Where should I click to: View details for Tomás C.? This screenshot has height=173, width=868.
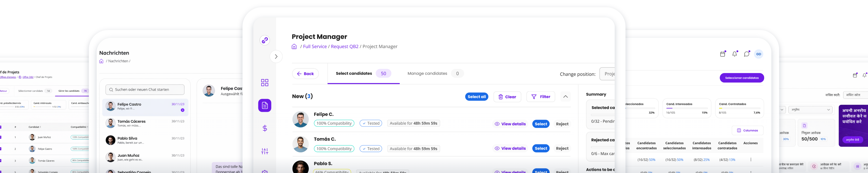tap(510, 148)
